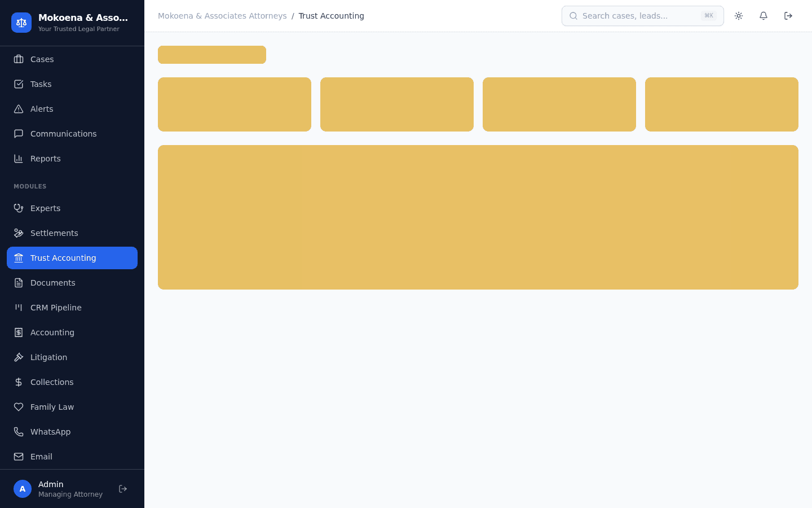This screenshot has width=812, height=508.
Task: Click the scales of justice logo icon
Action: [x=21, y=23]
